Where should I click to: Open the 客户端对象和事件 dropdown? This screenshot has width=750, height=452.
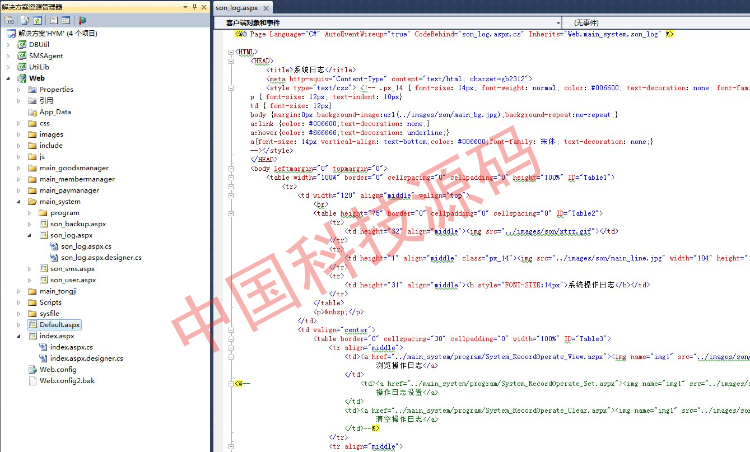pos(558,23)
